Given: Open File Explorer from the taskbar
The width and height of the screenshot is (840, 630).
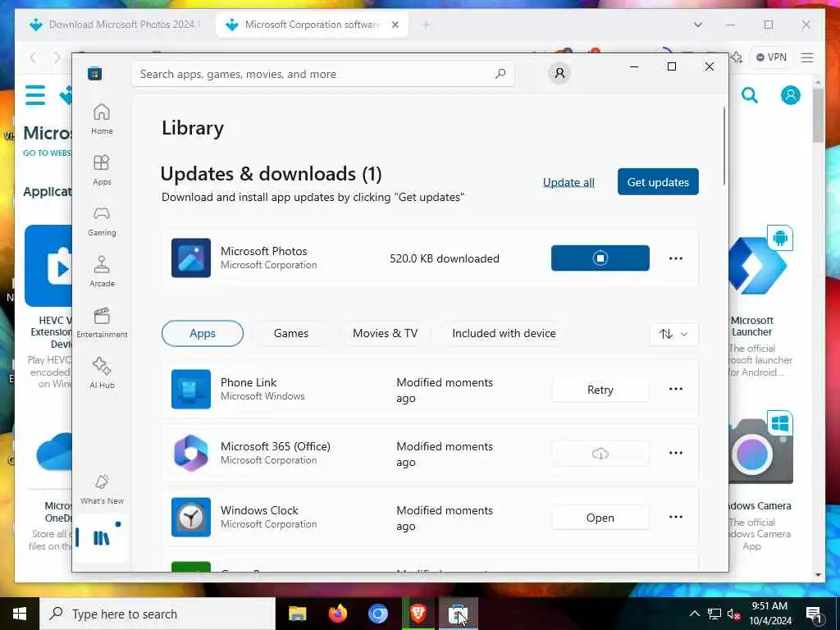Looking at the screenshot, I should point(297,614).
